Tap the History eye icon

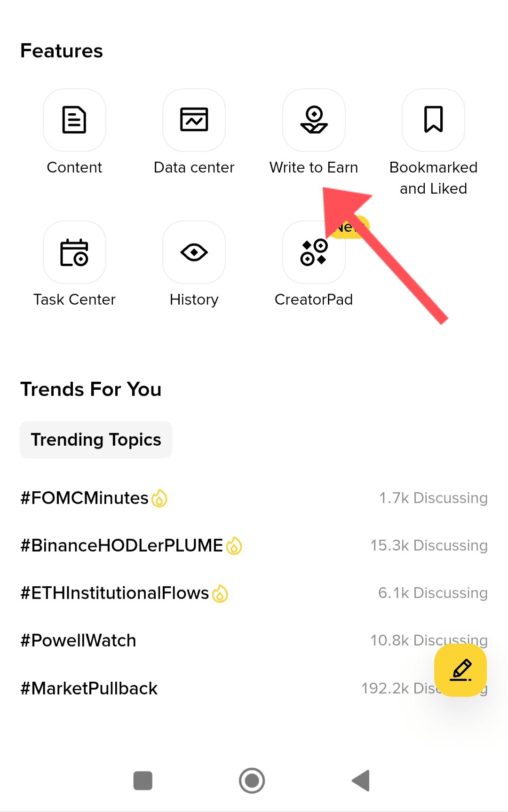coord(194,252)
